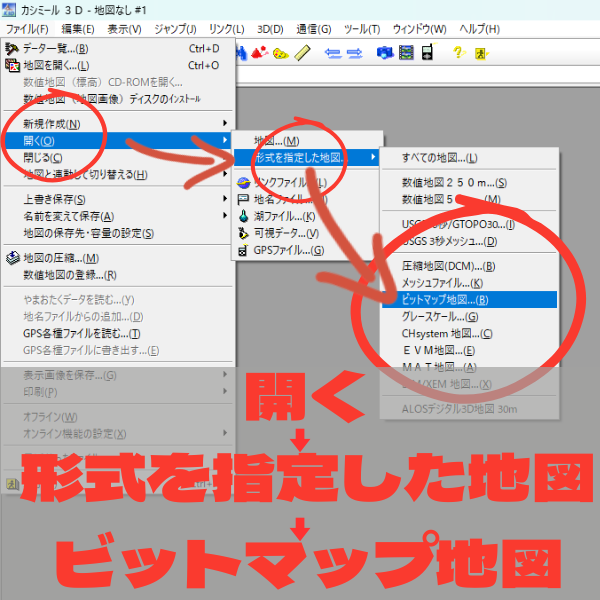
Task: Click the yellow ruler icon in toolbar
Action: pyautogui.click(x=304, y=52)
